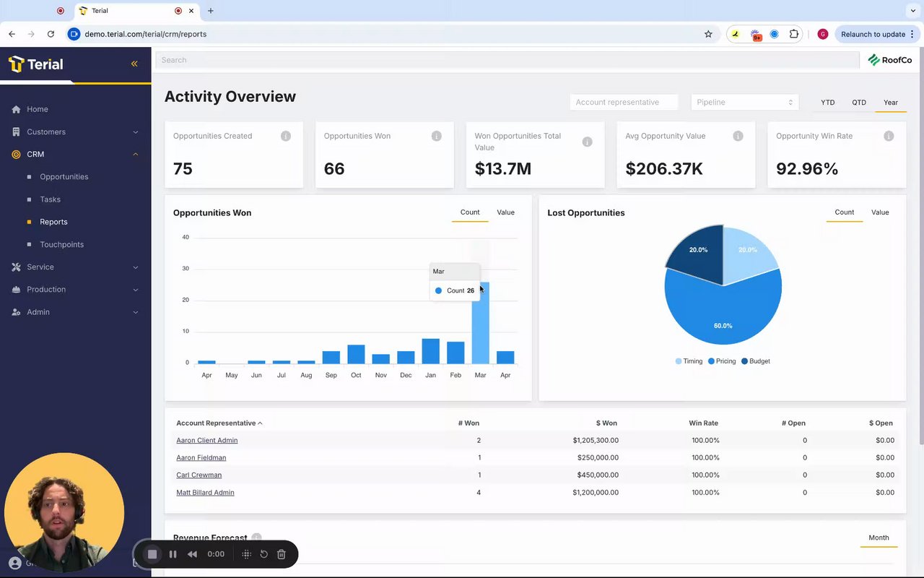Open a new browser tab

211,11
